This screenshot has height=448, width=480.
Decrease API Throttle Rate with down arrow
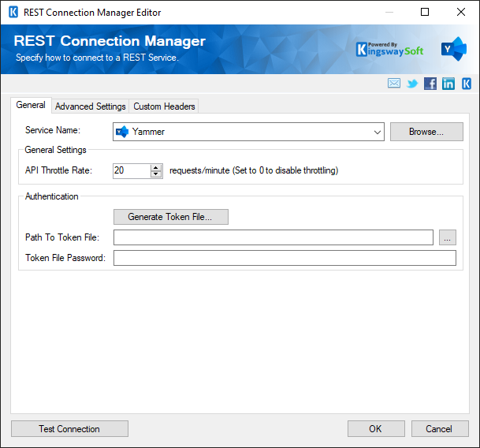[156, 174]
